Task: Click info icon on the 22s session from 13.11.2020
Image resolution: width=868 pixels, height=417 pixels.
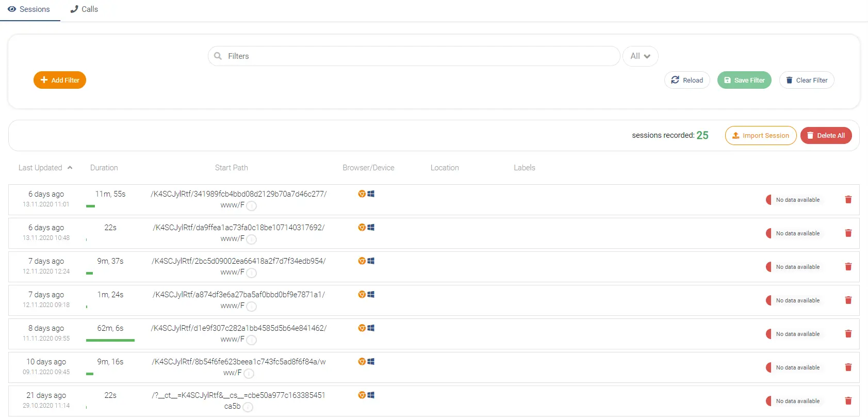Action: (251, 239)
